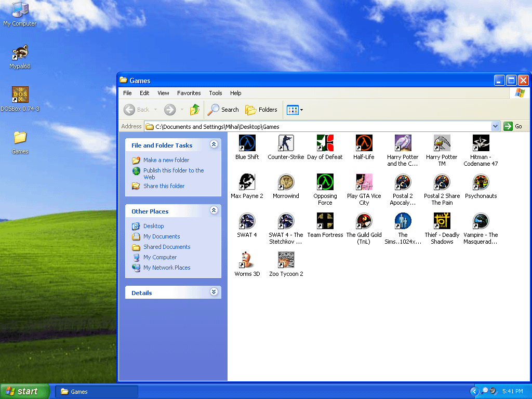
Task: Select the Psychonauts game icon
Action: coord(481,182)
